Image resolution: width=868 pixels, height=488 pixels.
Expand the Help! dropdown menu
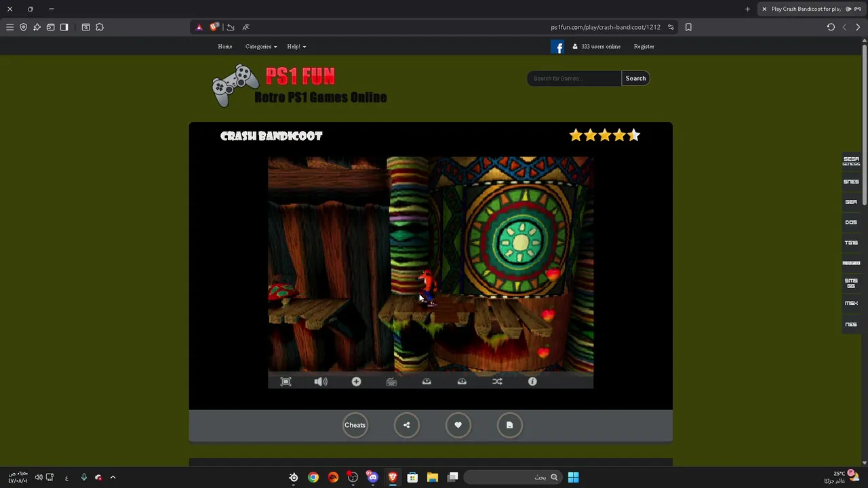pos(296,47)
